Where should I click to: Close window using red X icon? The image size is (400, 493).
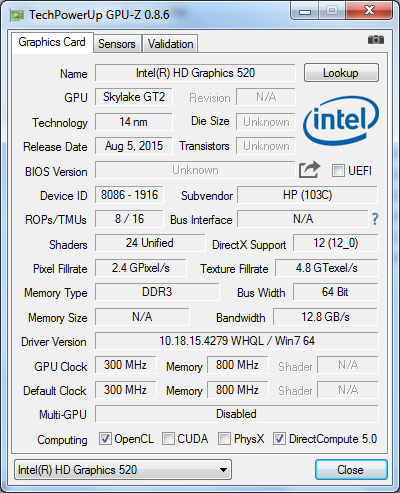click(x=369, y=10)
